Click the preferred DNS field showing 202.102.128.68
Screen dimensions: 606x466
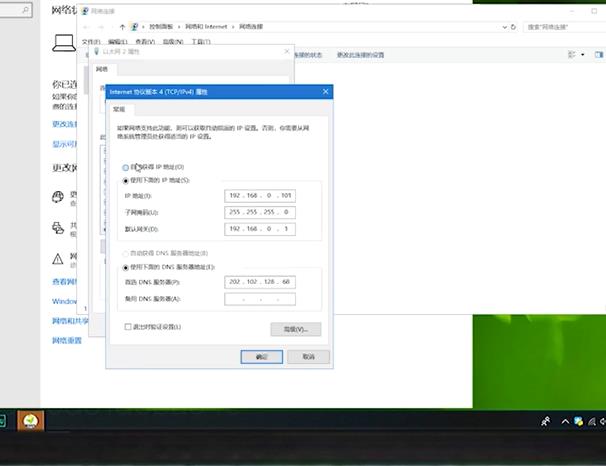point(260,282)
